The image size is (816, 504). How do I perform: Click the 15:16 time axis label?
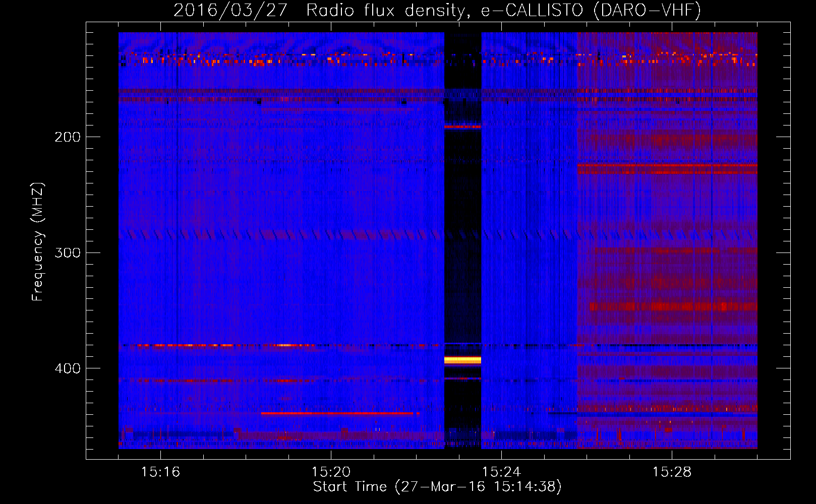pos(160,472)
